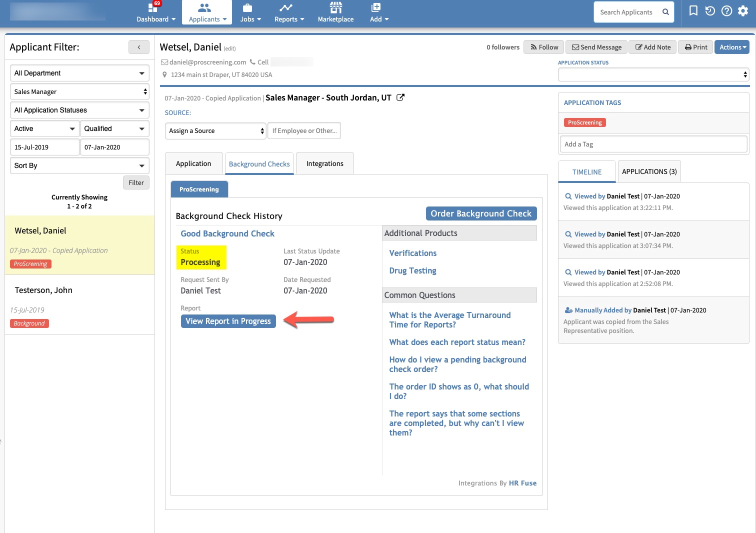
Task: Open the Assign a Source dropdown
Action: (x=215, y=131)
